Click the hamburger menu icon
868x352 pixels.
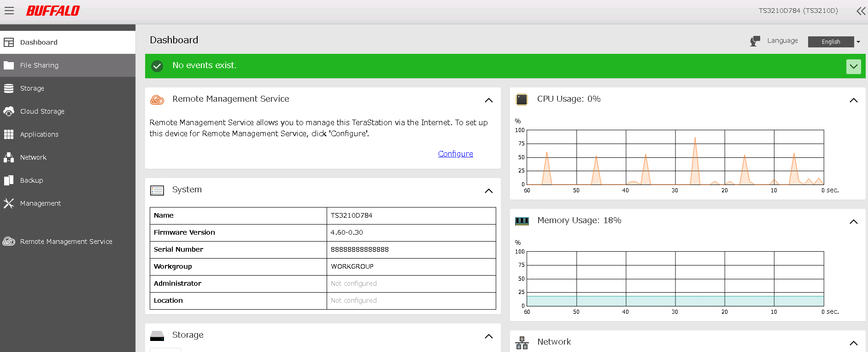(x=9, y=11)
